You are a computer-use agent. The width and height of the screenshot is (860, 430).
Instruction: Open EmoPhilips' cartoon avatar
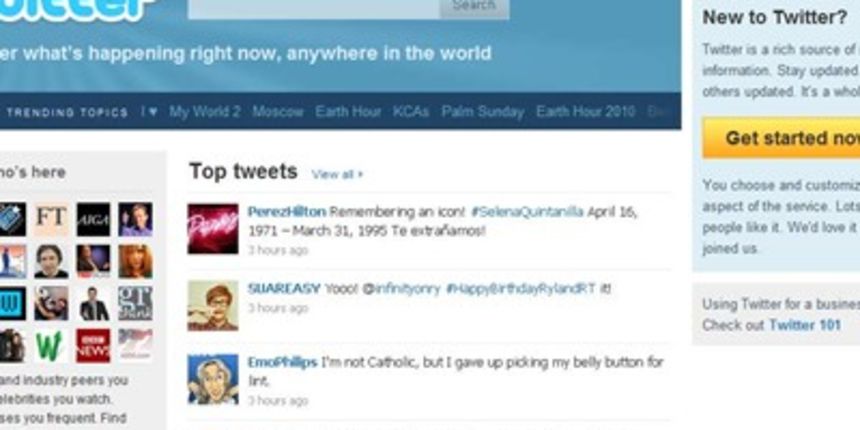213,379
